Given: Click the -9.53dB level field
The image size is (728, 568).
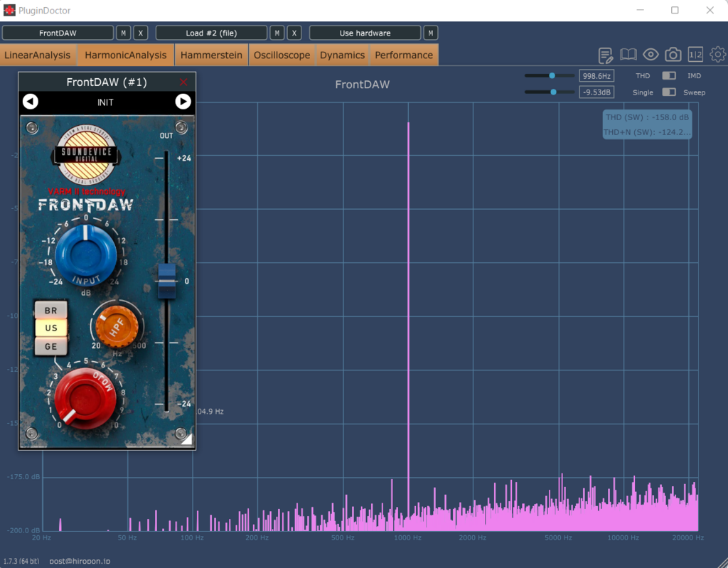Looking at the screenshot, I should [596, 92].
